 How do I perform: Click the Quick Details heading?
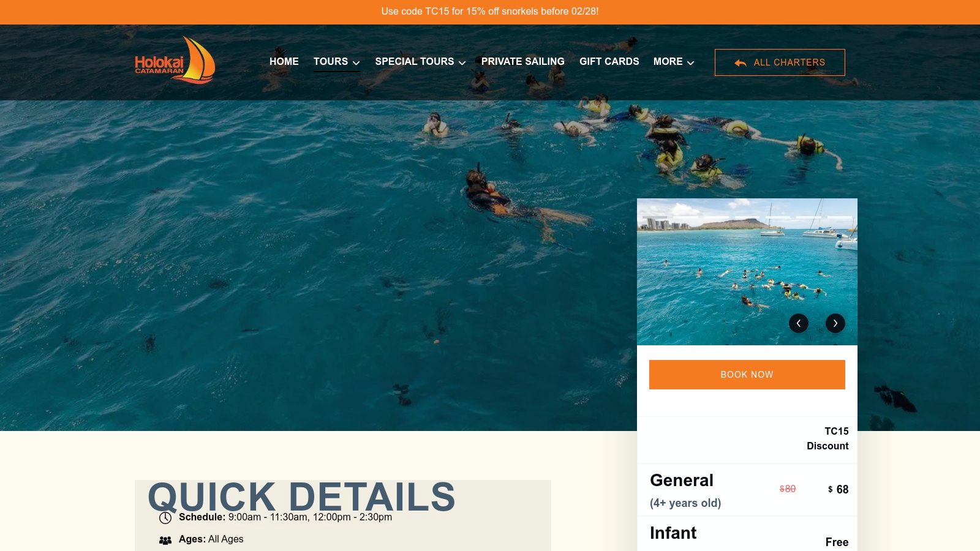pyautogui.click(x=301, y=497)
